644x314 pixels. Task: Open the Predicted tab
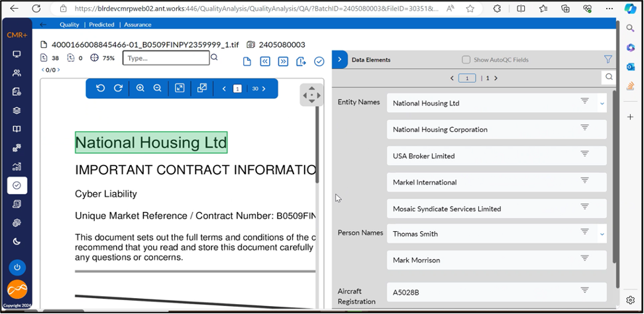click(101, 25)
